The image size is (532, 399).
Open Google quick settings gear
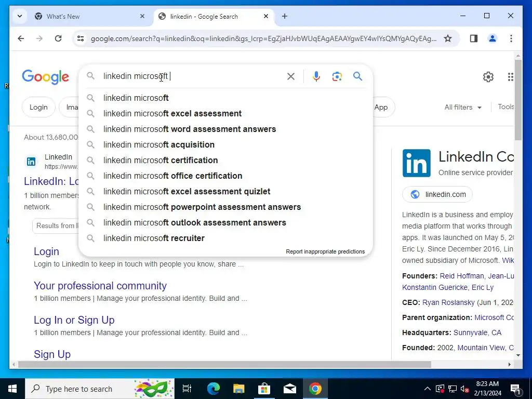[488, 77]
